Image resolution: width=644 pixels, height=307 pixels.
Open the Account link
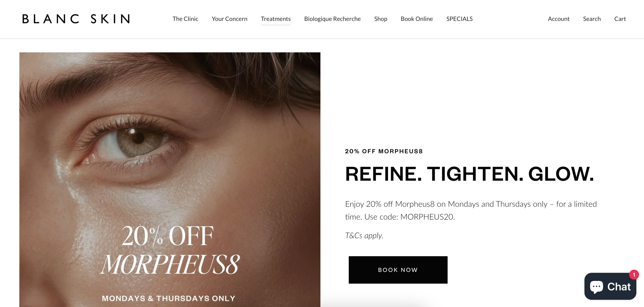point(558,19)
